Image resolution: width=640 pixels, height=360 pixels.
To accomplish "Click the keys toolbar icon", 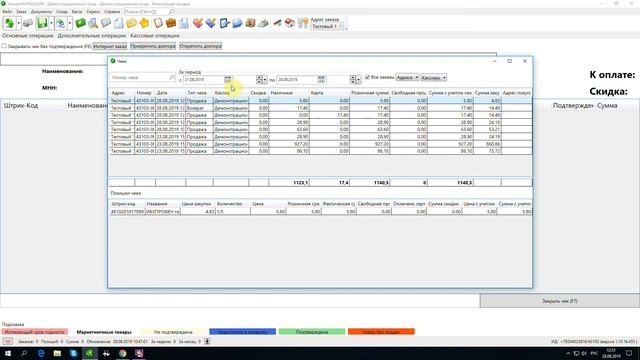I will (302, 23).
